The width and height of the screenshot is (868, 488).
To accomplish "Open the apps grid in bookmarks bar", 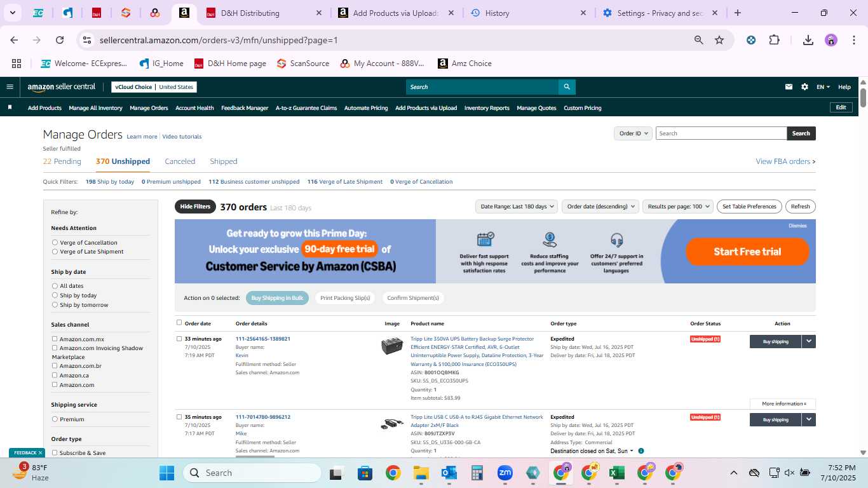I will tap(17, 64).
